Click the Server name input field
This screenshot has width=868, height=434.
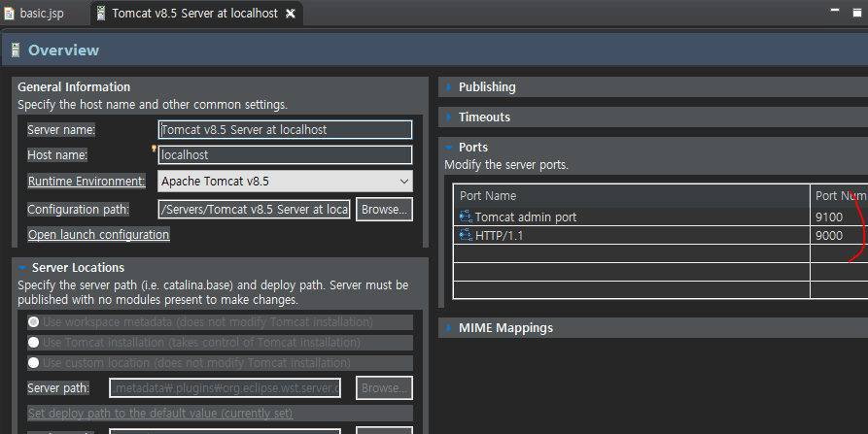point(285,129)
